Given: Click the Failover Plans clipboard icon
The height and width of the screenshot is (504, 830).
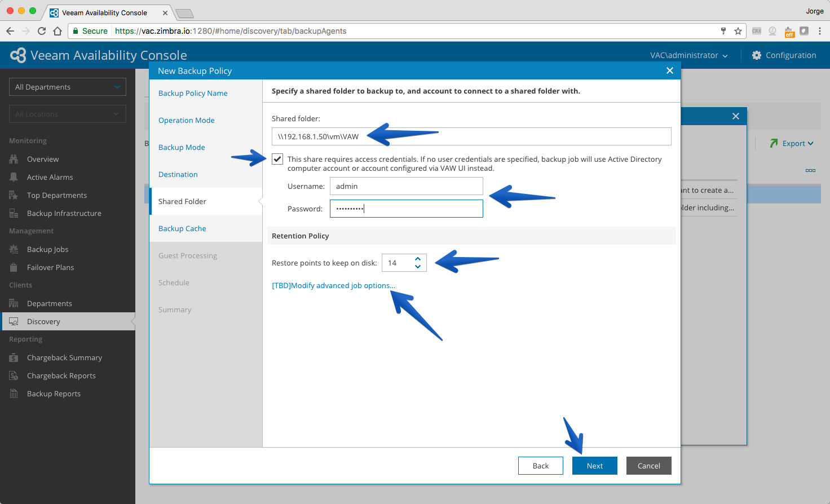Looking at the screenshot, I should [14, 267].
